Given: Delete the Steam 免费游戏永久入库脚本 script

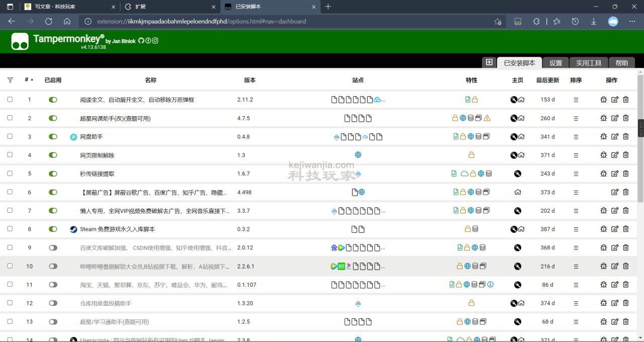Looking at the screenshot, I should [x=626, y=229].
